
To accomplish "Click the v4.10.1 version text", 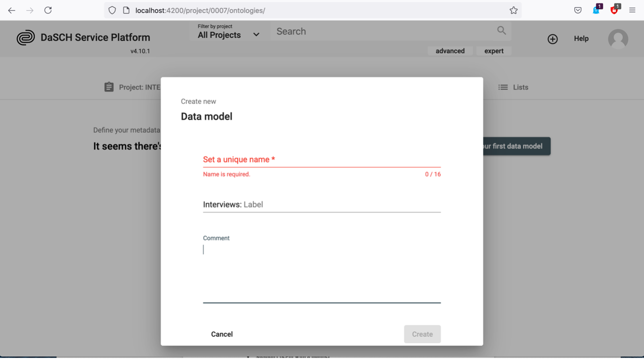I will coord(140,51).
